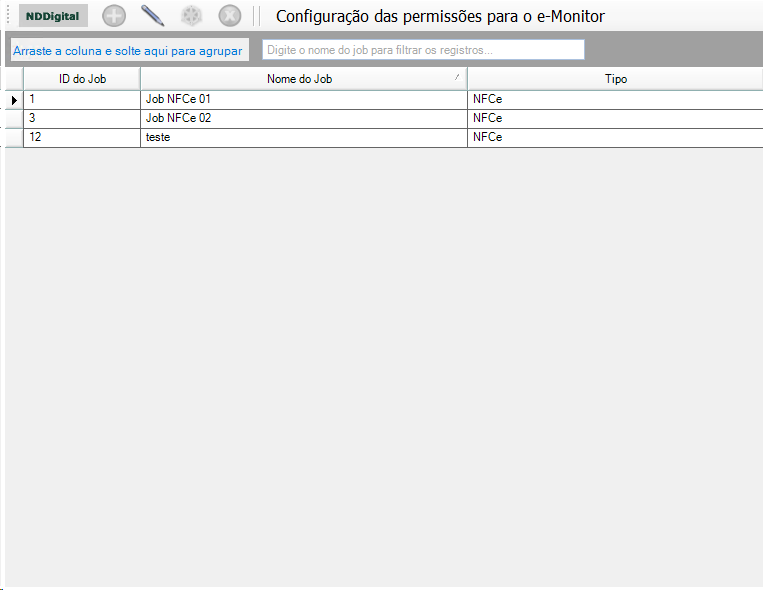Click the delete (X) toolbar icon
The image size is (763, 590).
(230, 16)
